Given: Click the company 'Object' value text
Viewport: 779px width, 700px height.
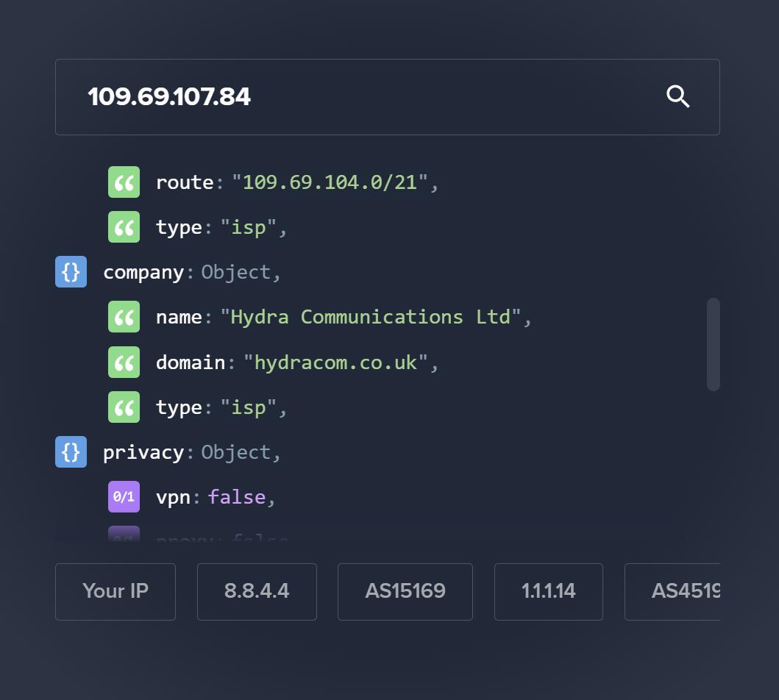Looking at the screenshot, I should tap(236, 272).
